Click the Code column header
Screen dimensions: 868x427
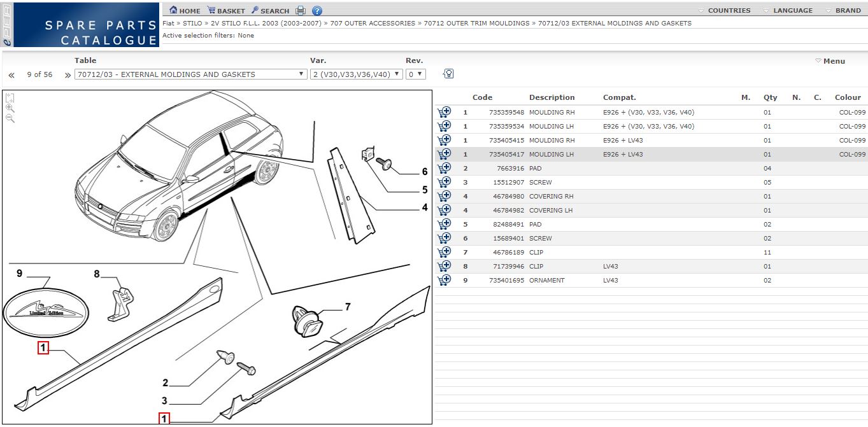point(482,97)
